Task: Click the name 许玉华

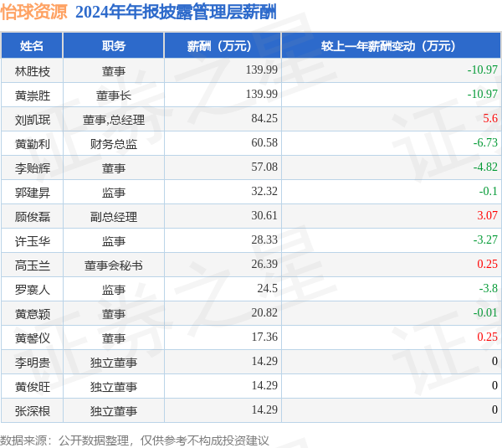Action: click(x=33, y=241)
